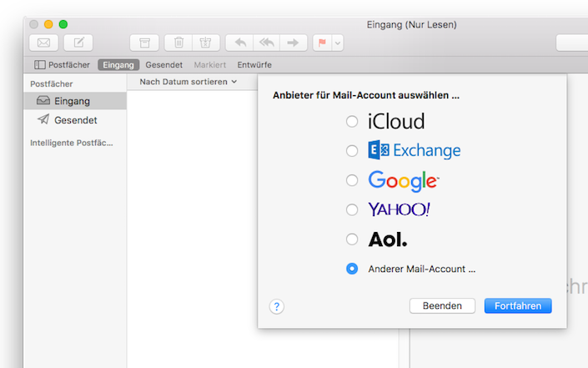Click the Forward arrow icon
588x368 pixels.
(x=293, y=43)
